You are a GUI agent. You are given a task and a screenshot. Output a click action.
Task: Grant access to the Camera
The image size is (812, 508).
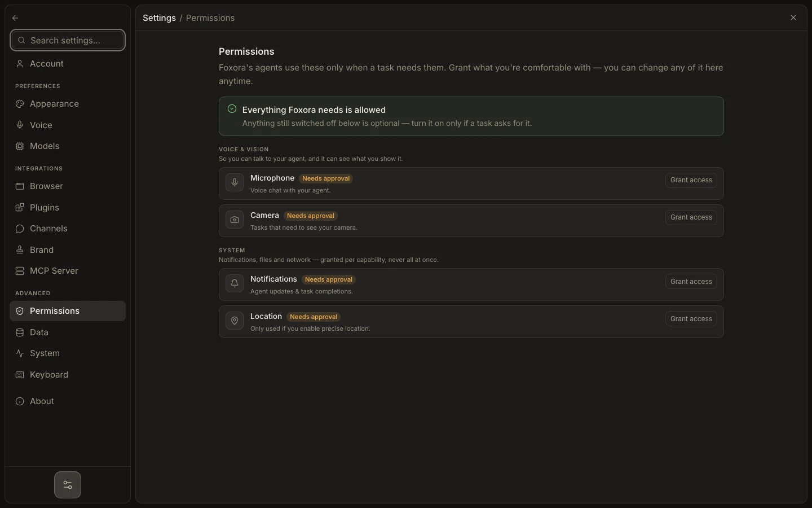click(691, 217)
